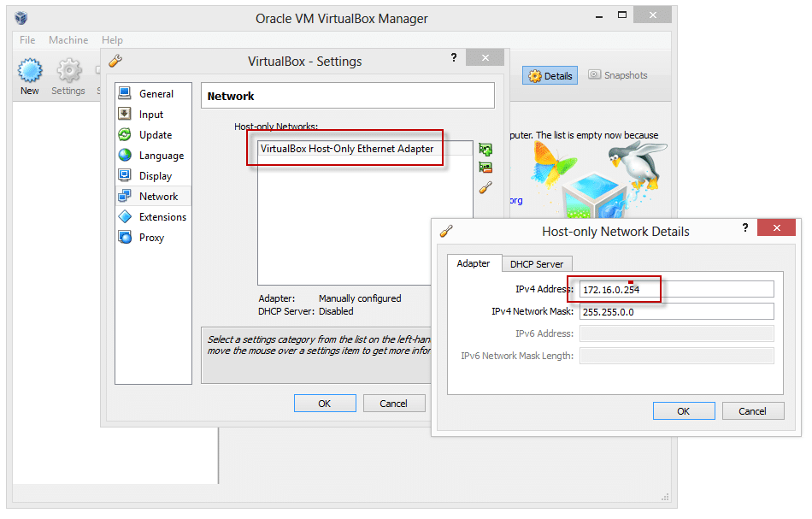The image size is (812, 519).
Task: Open the Proxy settings category
Action: point(151,238)
